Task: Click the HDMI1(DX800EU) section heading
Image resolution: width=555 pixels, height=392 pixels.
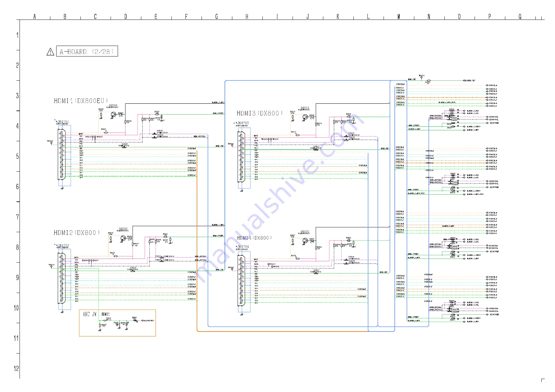Action: [x=81, y=101]
